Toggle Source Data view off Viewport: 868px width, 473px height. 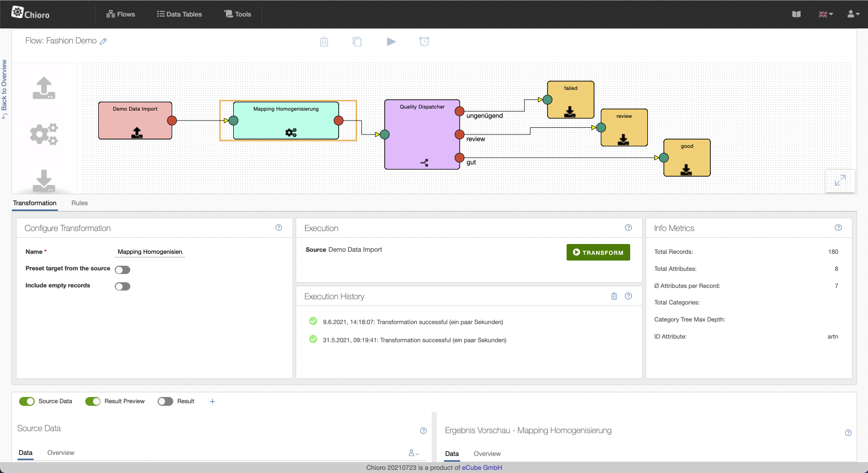coord(27,402)
